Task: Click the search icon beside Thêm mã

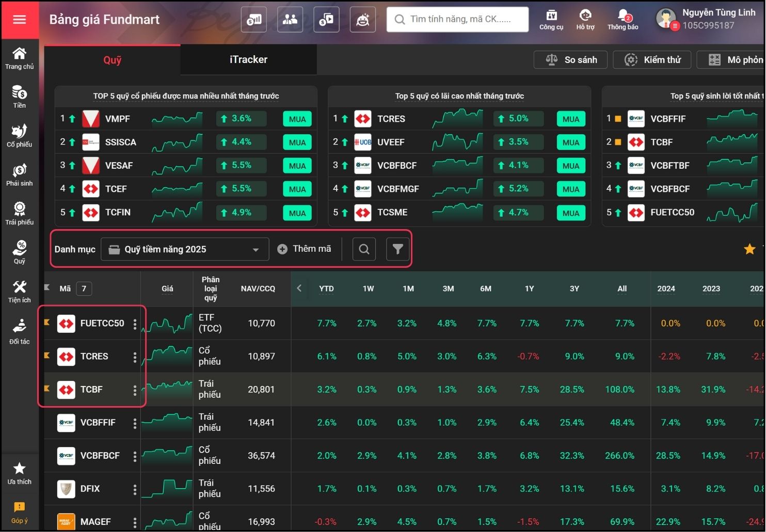Action: click(x=364, y=249)
